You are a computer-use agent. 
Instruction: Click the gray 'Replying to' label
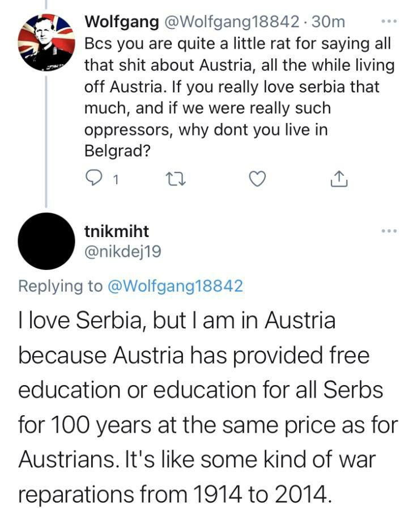coord(61,285)
